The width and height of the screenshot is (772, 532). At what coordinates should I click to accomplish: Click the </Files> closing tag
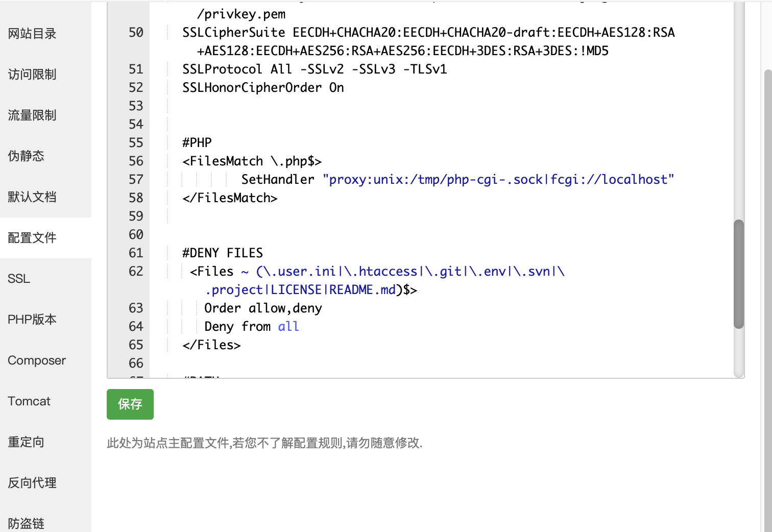coord(211,345)
